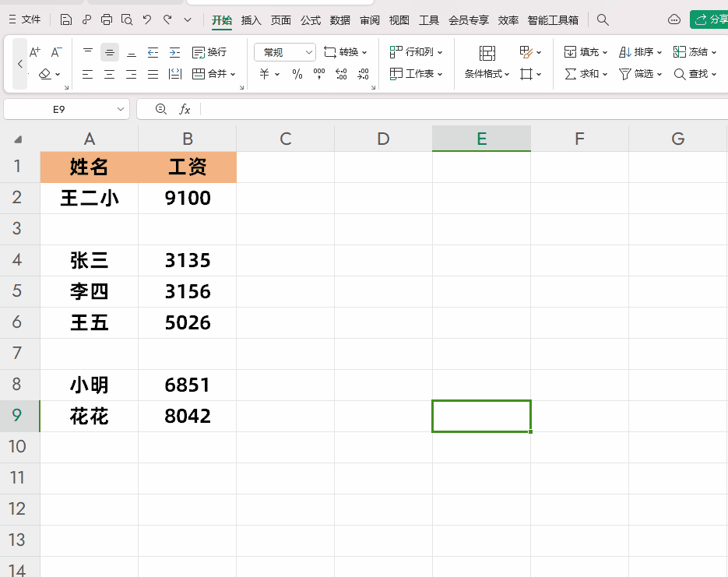The height and width of the screenshot is (577, 728).
Task: Open the 智能工具箱 tab
Action: pyautogui.click(x=553, y=20)
